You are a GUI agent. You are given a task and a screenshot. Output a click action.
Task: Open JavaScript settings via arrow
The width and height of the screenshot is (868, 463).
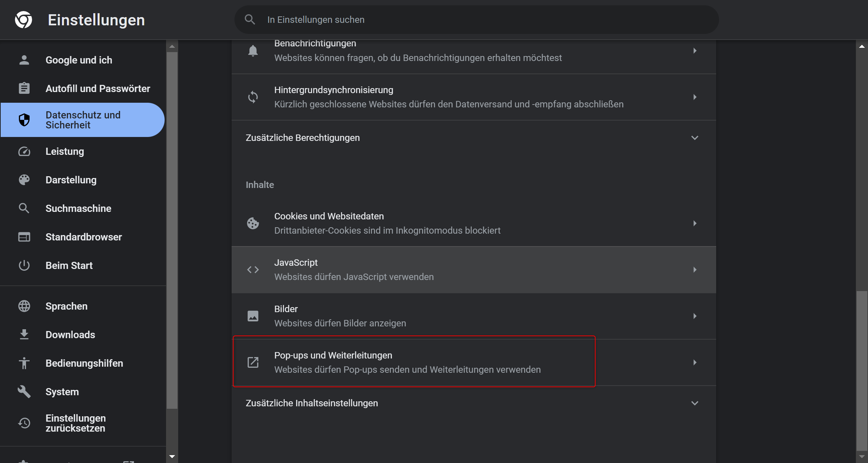click(694, 270)
